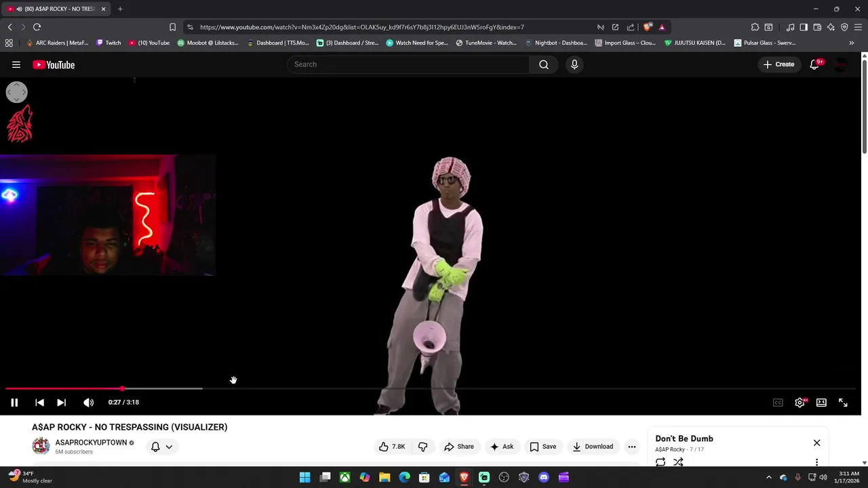Save the video to a playlist
This screenshot has width=868, height=488.
(542, 447)
